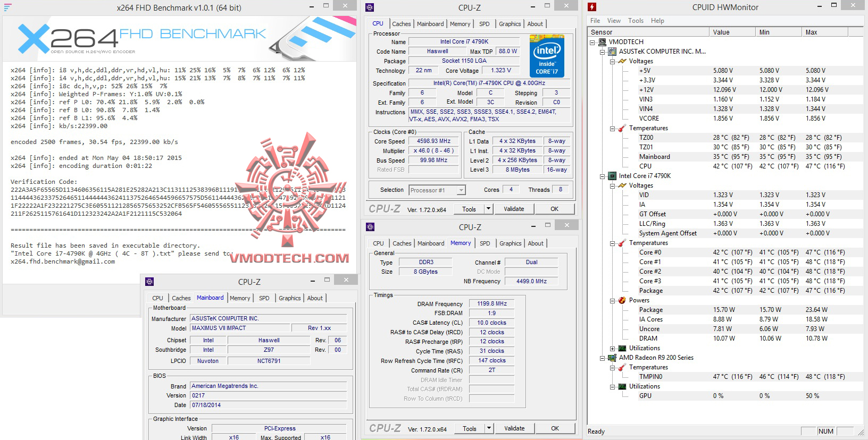Viewport: 868px width, 440px height.
Task: Switch to SPD tab in CPU-Z Memory window
Action: click(485, 243)
